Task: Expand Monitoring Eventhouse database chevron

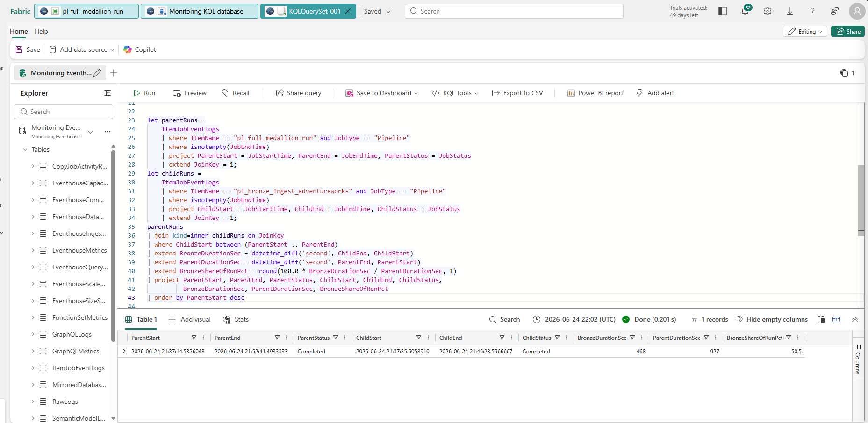Action: tap(90, 132)
